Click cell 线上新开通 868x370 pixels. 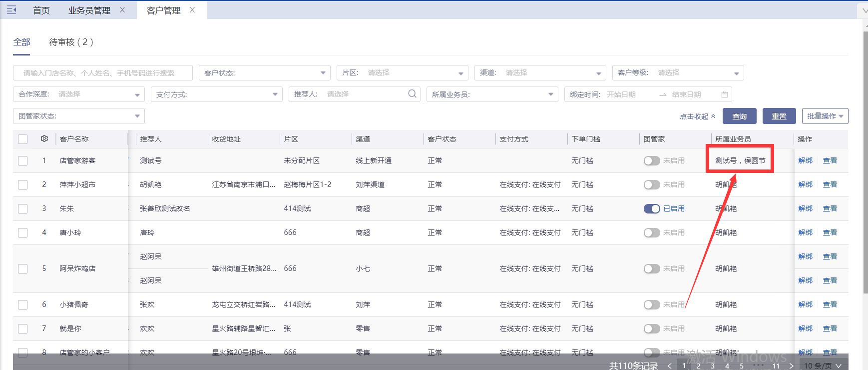[x=374, y=160]
